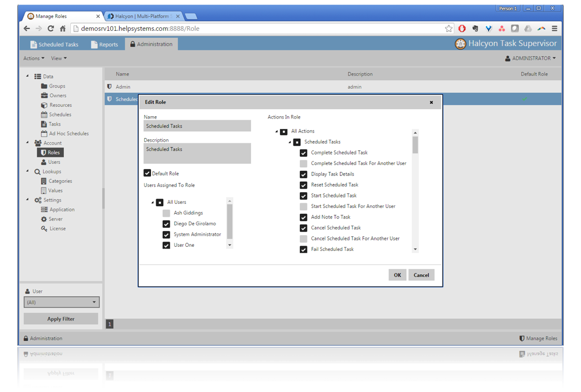
Task: Reload the page with the refresh icon
Action: pyautogui.click(x=51, y=28)
